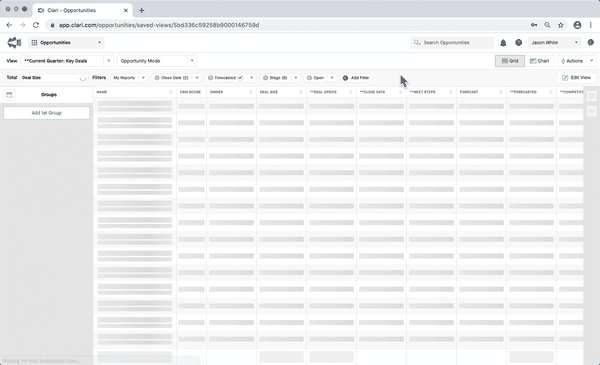This screenshot has width=600, height=365.
Task: Click the browser zoom magnifier icon
Action: tap(547, 25)
